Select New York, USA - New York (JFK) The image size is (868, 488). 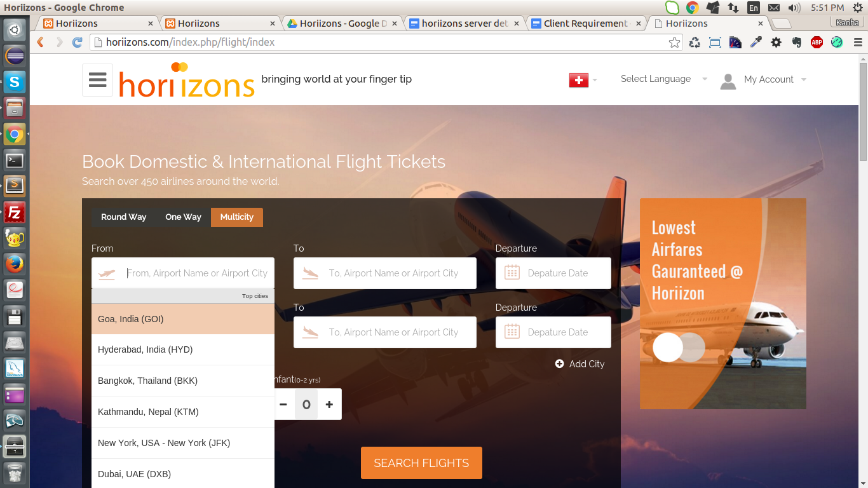(183, 443)
